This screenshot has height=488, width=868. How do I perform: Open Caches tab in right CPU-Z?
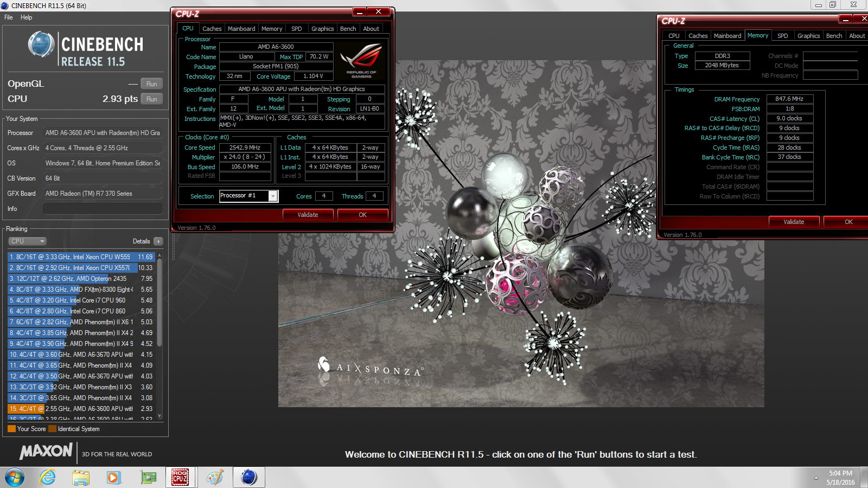(698, 36)
